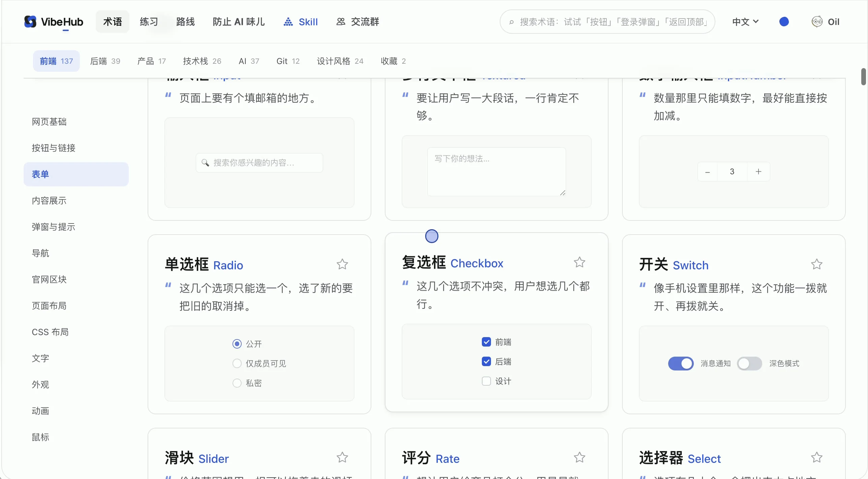Favorite the 滑块 Slider card star

[x=342, y=458]
